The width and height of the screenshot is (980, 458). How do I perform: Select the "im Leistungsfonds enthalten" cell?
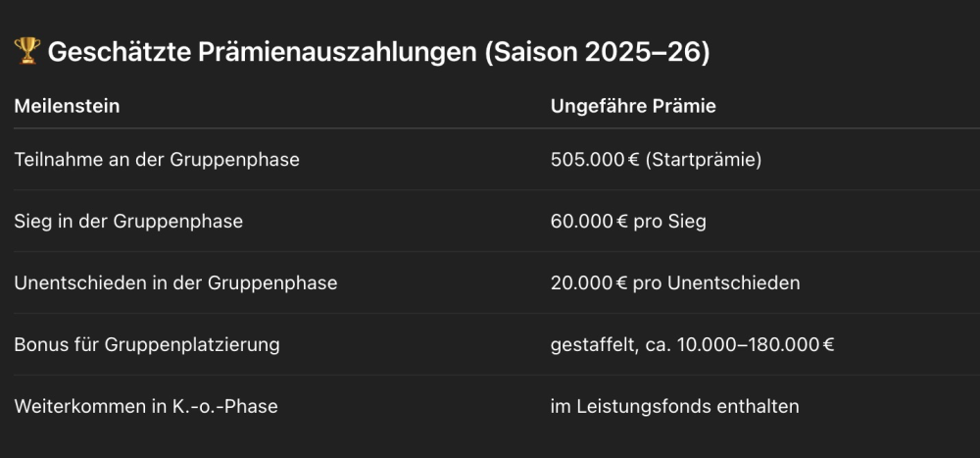(x=675, y=406)
